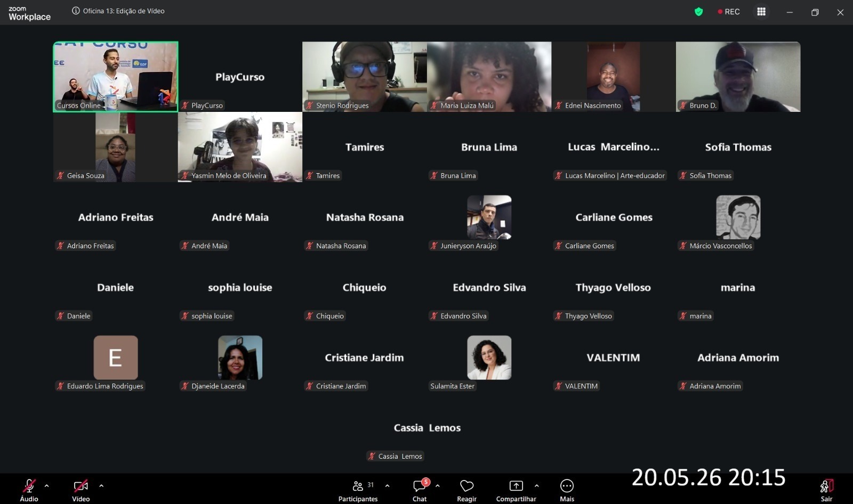The height and width of the screenshot is (504, 853).
Task: Click muted mic icon on Carliane Gomes label
Action: coord(559,246)
